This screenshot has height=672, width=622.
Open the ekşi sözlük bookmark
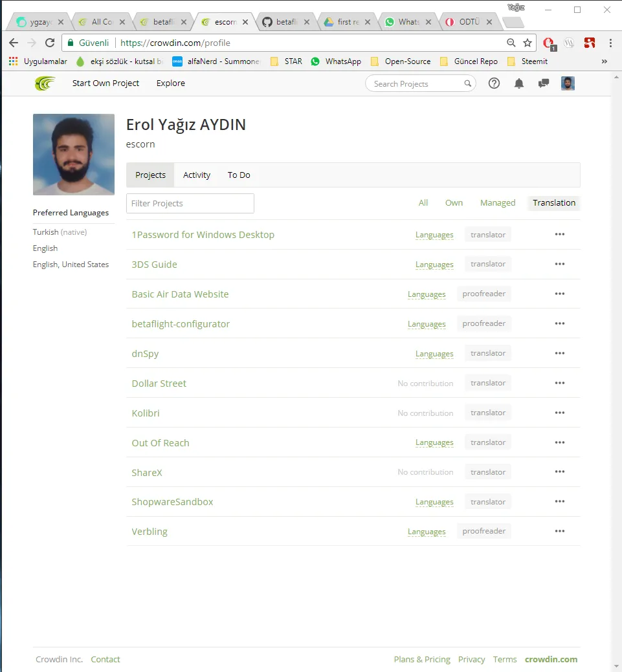[120, 61]
